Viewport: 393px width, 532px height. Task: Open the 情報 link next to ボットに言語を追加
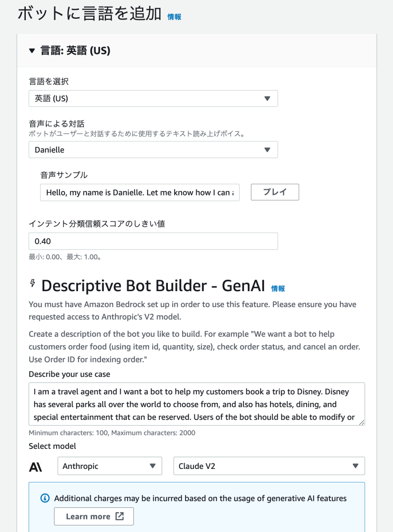click(x=174, y=17)
